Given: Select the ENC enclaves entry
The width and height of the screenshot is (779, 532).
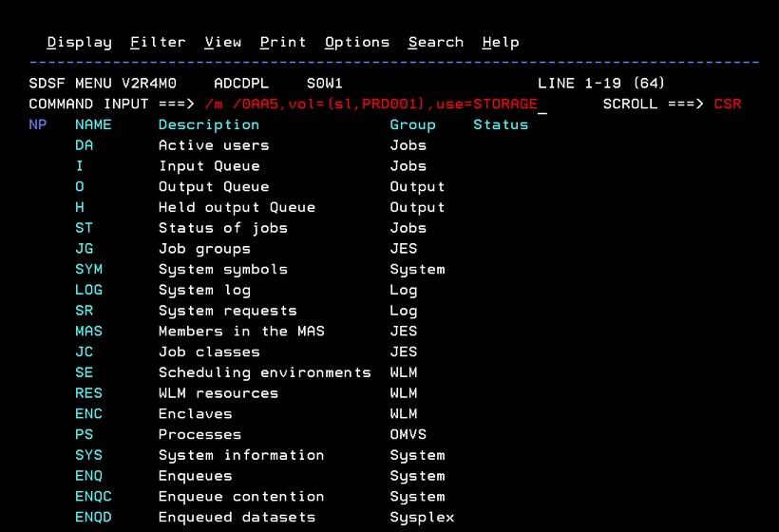Looking at the screenshot, I should pyautogui.click(x=89, y=414).
